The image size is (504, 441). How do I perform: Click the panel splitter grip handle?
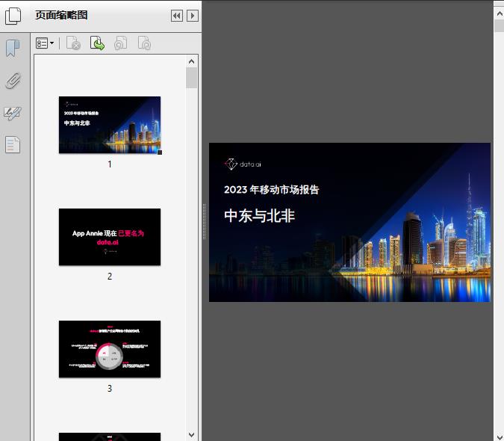[x=204, y=222]
